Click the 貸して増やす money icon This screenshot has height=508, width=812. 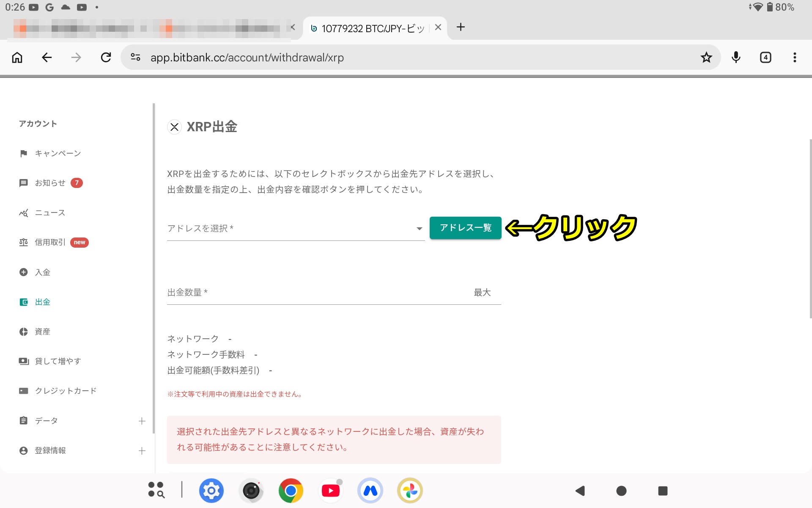click(24, 361)
